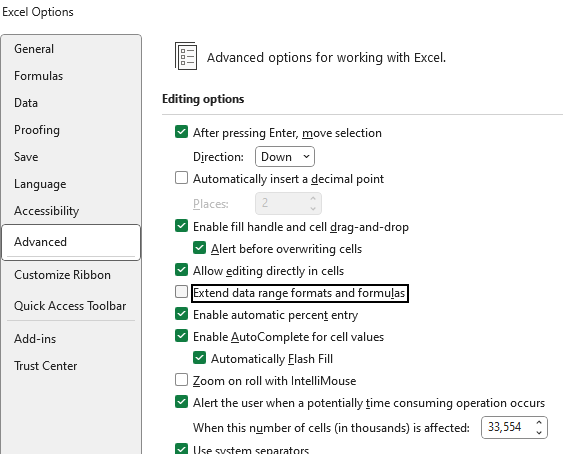This screenshot has width=563, height=454.
Task: Uncheck Alert on time consuming operation
Action: coord(181,402)
